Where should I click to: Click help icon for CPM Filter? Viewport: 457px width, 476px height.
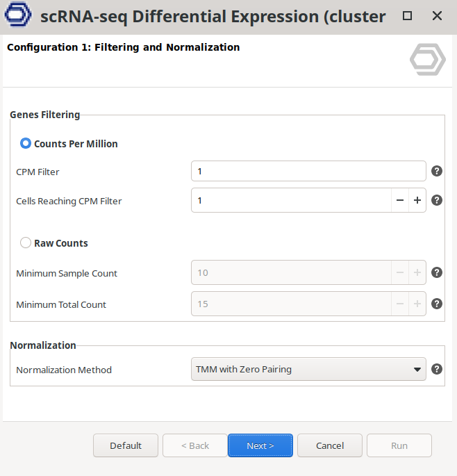[437, 171]
